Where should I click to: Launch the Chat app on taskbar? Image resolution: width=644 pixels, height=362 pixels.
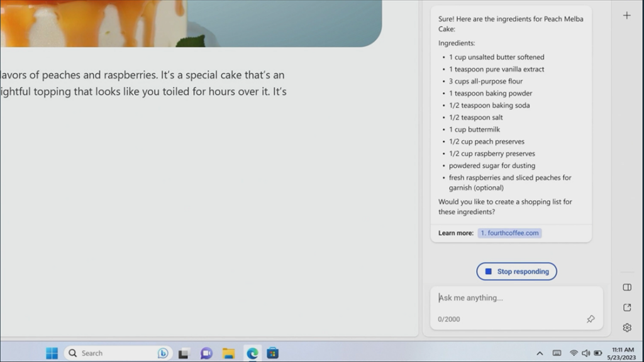tap(206, 353)
